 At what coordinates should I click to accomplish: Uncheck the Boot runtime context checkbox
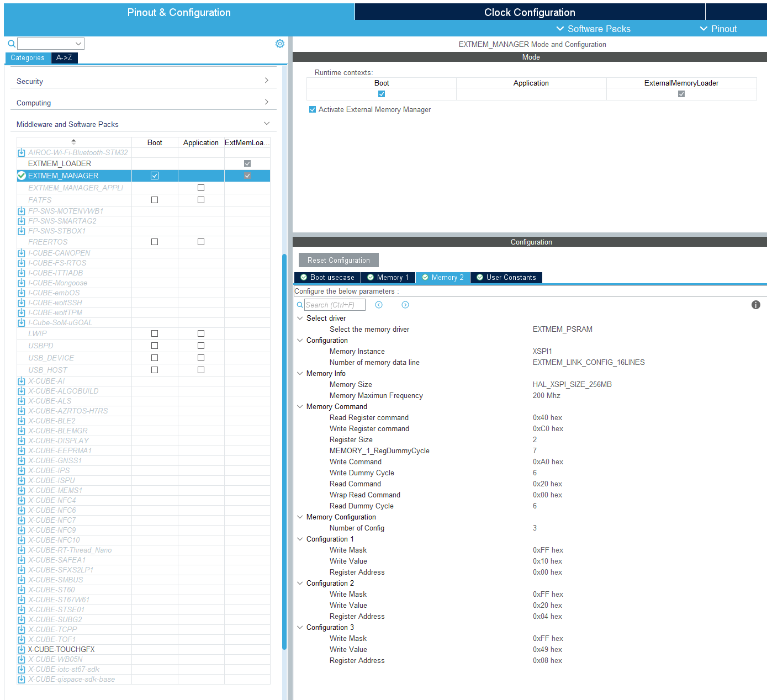(x=382, y=94)
